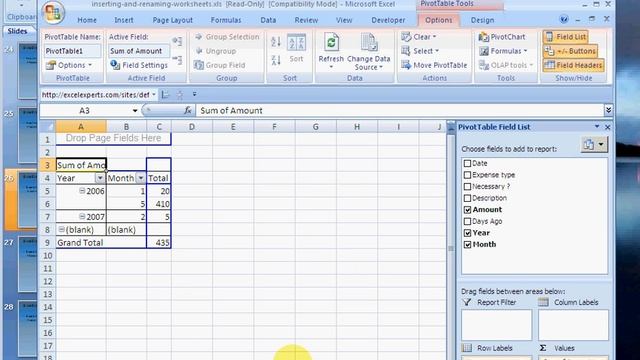640x360 pixels.
Task: Open Field Settings
Action: pyautogui.click(x=139, y=65)
